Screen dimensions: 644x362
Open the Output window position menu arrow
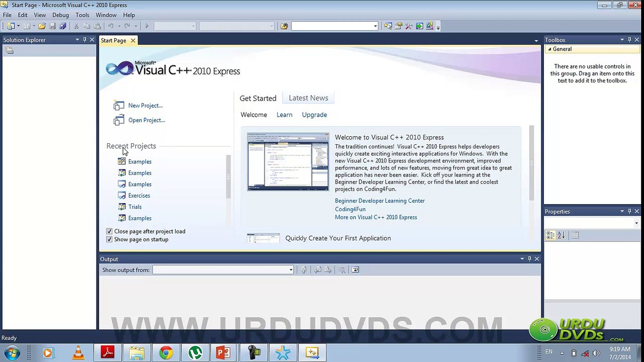(x=522, y=259)
